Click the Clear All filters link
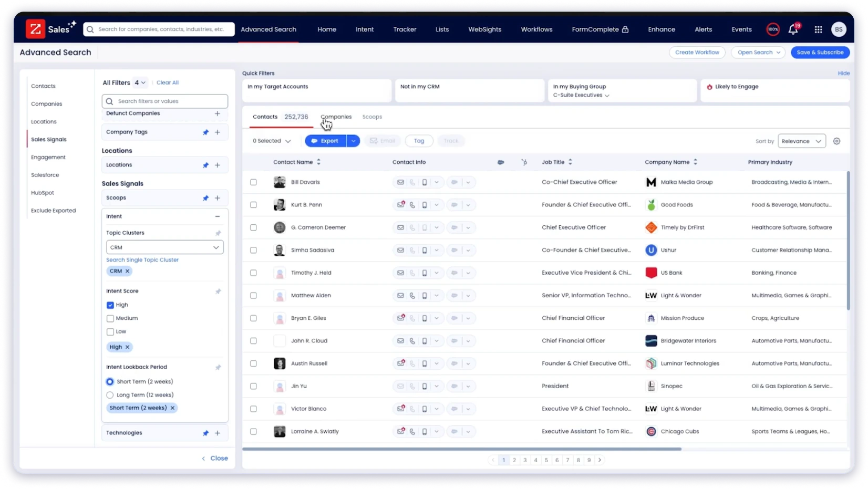The width and height of the screenshot is (868, 489). [167, 82]
